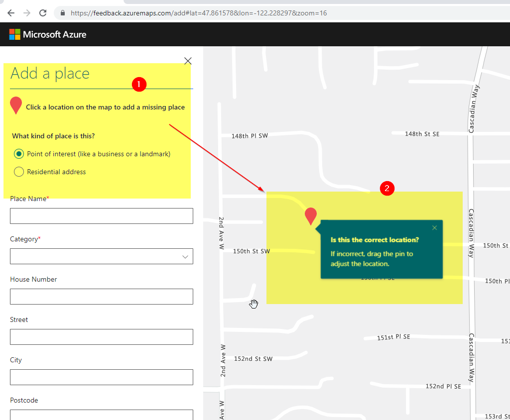The width and height of the screenshot is (510, 420).
Task: Close the Add a place panel
Action: pos(188,61)
